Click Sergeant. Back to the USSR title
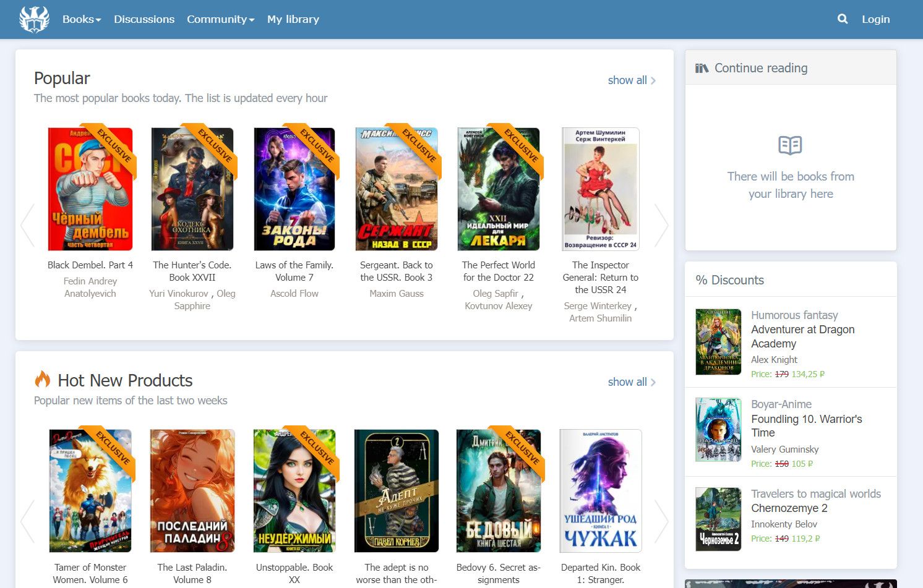 [x=397, y=271]
